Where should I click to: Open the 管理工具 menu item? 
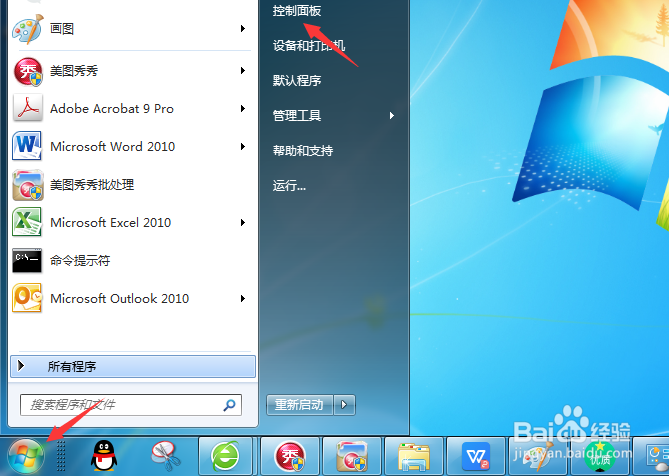334,116
